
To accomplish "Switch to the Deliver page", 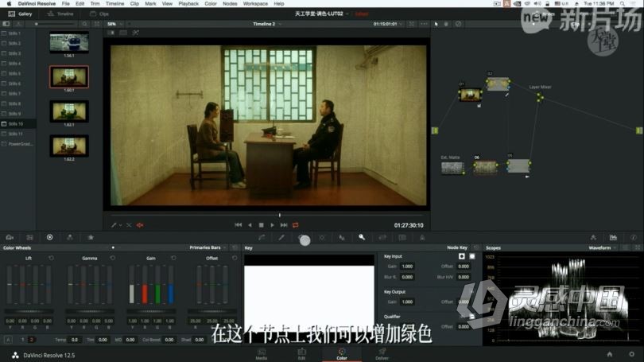I will click(x=382, y=354).
